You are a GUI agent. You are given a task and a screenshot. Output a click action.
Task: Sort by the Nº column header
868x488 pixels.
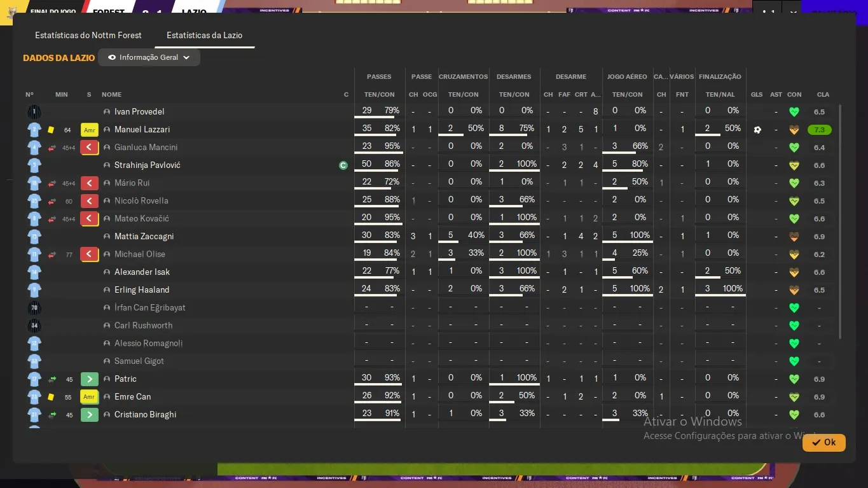coord(30,95)
